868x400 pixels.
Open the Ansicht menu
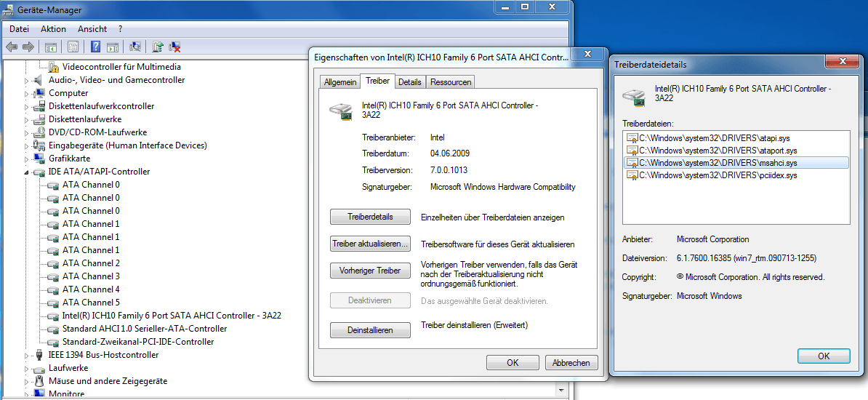92,29
